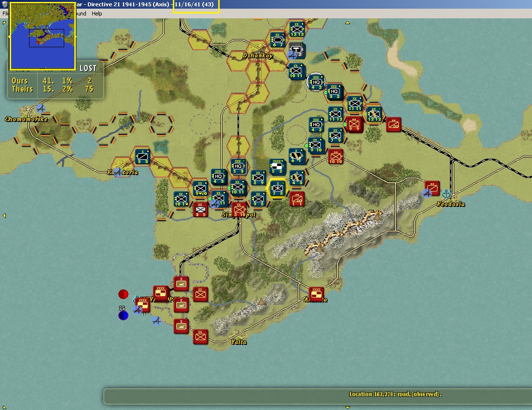The image size is (532, 410).
Task: Click the bottom-left corner scroll arrow
Action: click(4, 407)
